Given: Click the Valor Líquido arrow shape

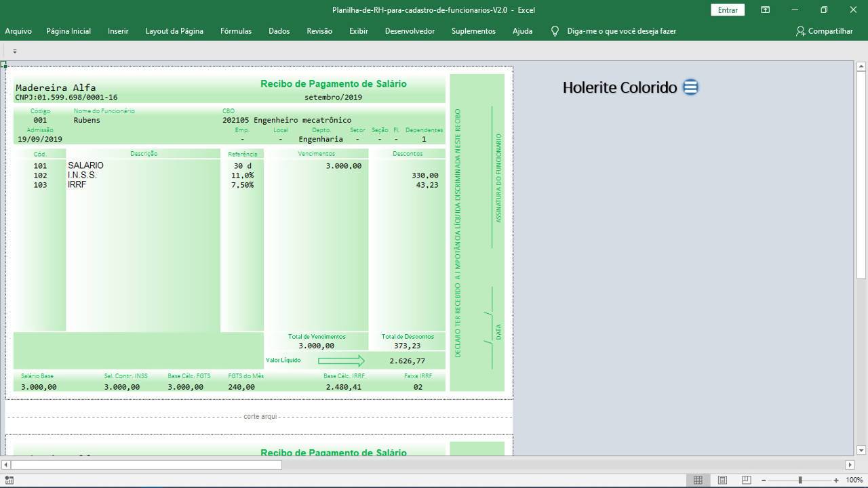Looking at the screenshot, I should (341, 361).
